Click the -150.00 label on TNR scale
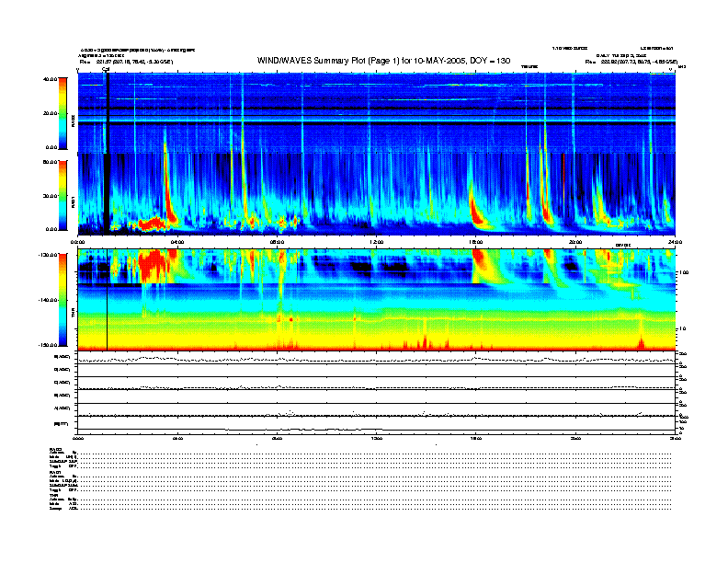The image size is (728, 563). point(49,345)
